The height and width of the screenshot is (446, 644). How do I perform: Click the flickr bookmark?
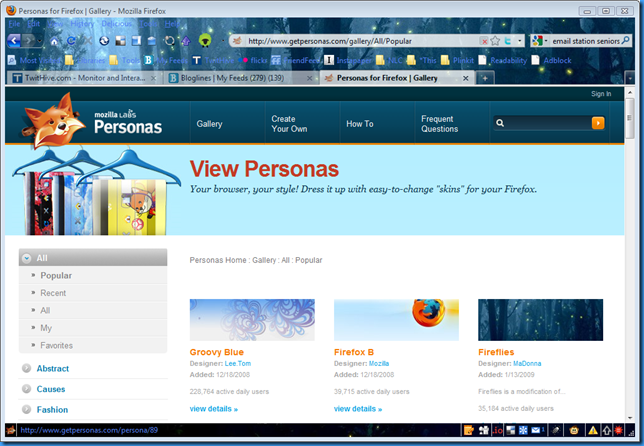(253, 60)
